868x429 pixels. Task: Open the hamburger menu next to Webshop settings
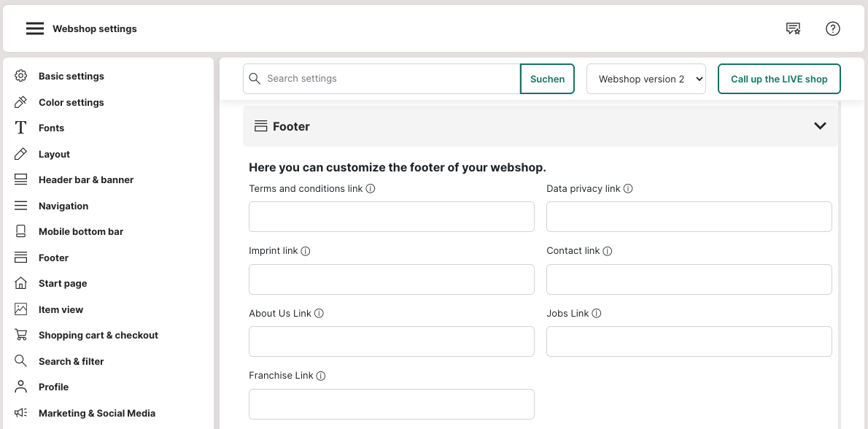(35, 28)
